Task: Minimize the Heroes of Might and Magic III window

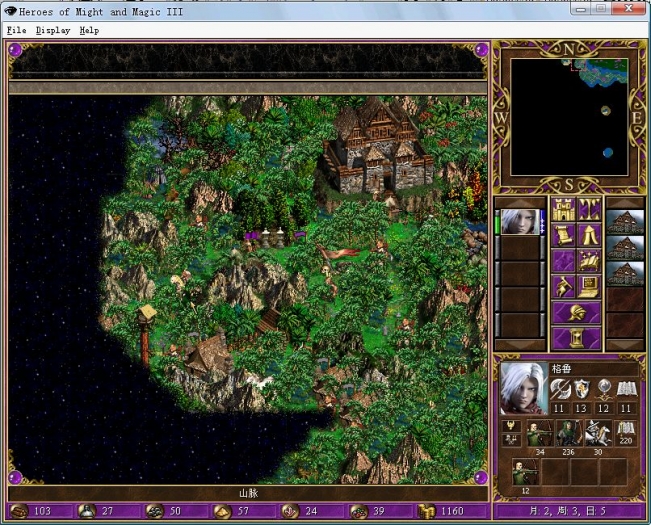Action: coord(581,8)
